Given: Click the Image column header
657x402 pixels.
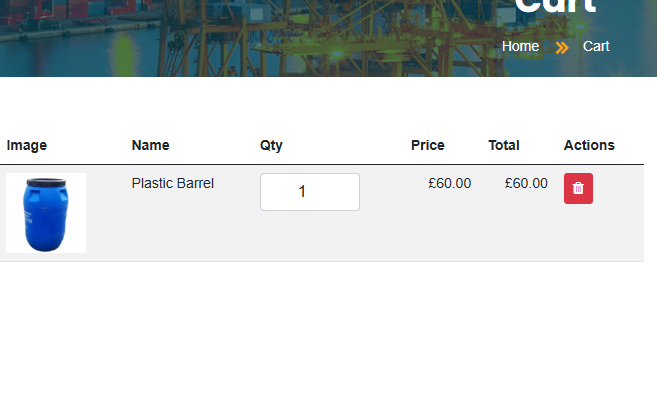Looking at the screenshot, I should (x=27, y=145).
